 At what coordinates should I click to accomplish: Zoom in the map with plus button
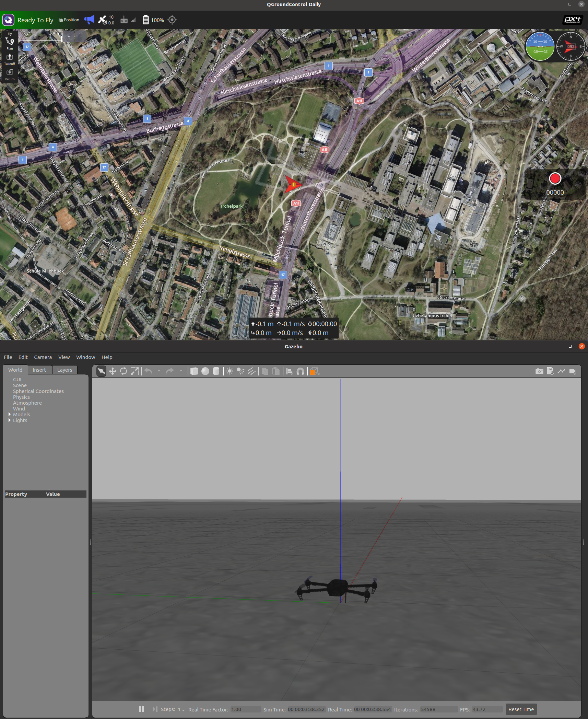pos(69,36)
